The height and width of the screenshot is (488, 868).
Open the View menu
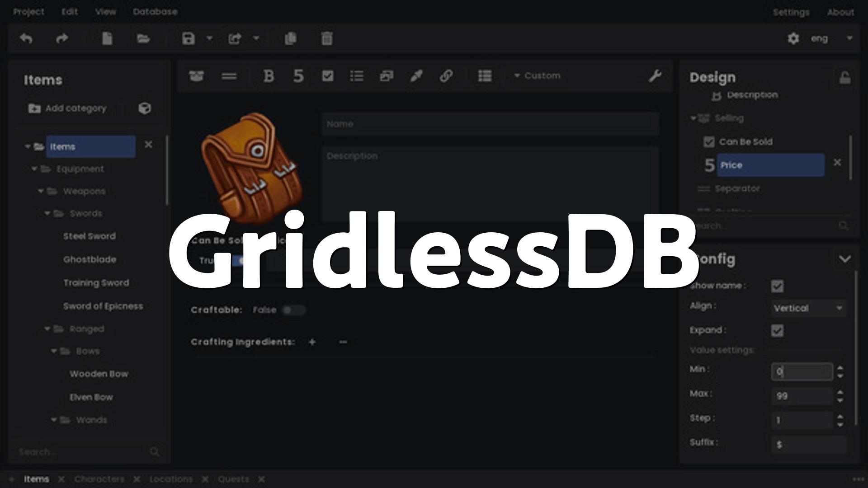(105, 12)
